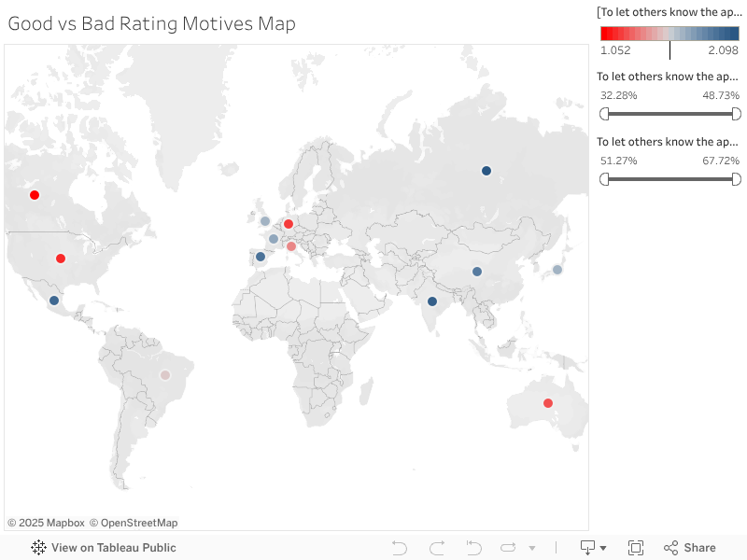
Task: Select the Australia red data point
Action: (x=548, y=403)
